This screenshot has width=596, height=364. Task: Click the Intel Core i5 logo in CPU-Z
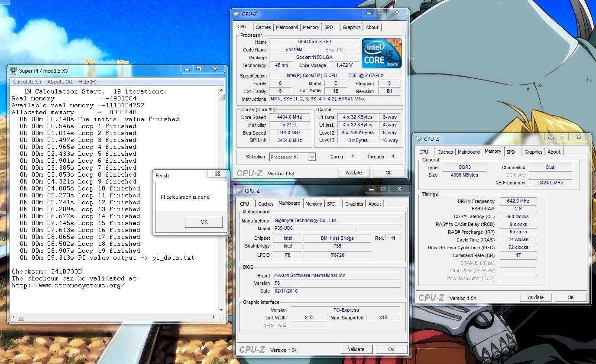382,53
